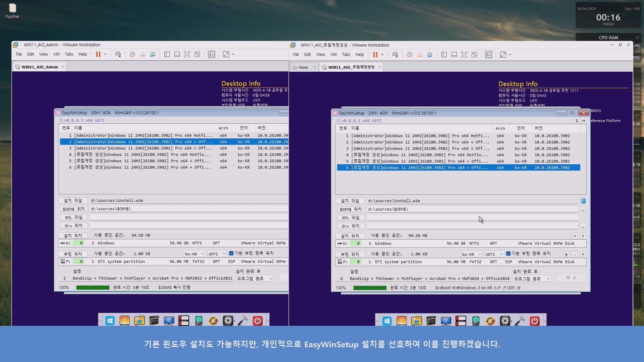The width and height of the screenshot is (644, 362).
Task: Take a snapshot using right toolbar clock icon
Action: click(409, 55)
